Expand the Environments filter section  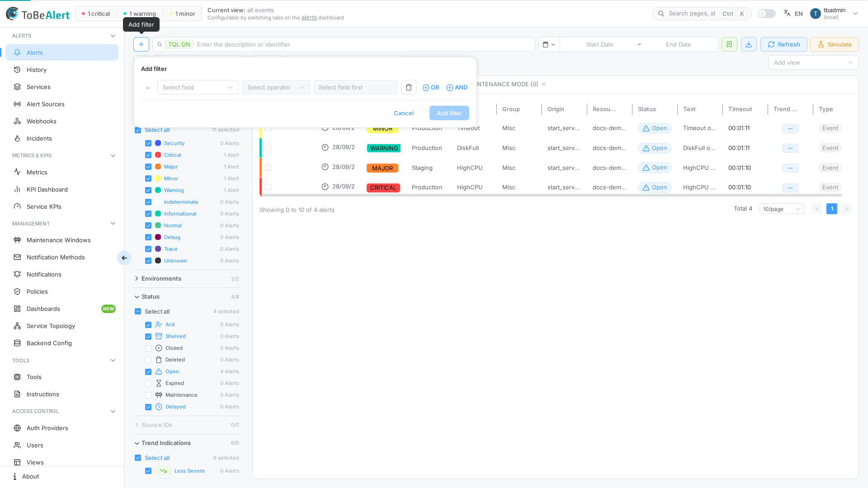click(x=187, y=279)
